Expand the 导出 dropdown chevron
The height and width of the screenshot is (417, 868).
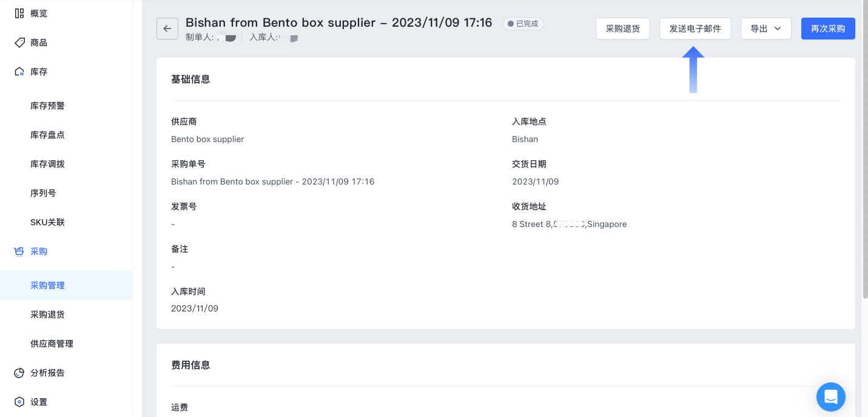[778, 29]
